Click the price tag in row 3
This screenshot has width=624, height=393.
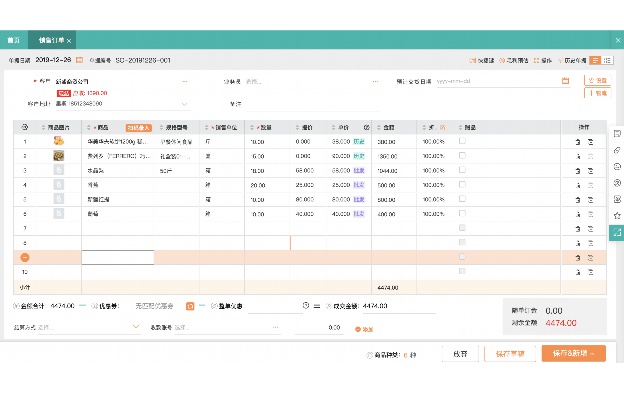(x=359, y=171)
